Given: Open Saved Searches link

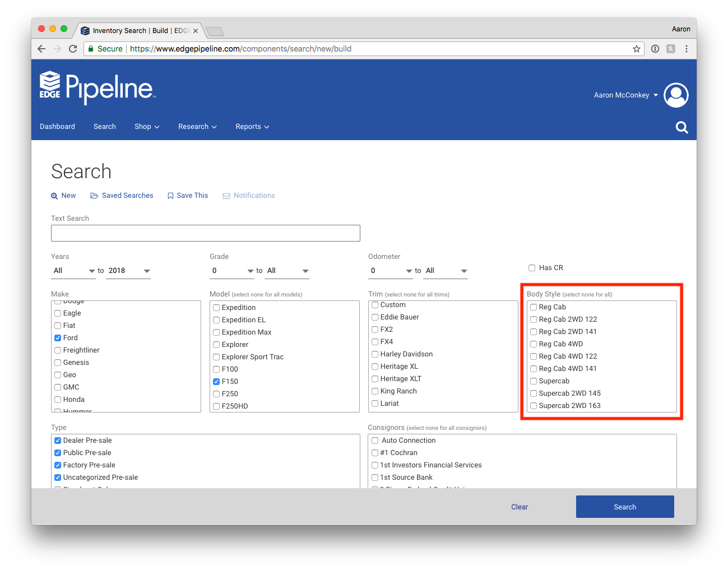Looking at the screenshot, I should tap(122, 196).
